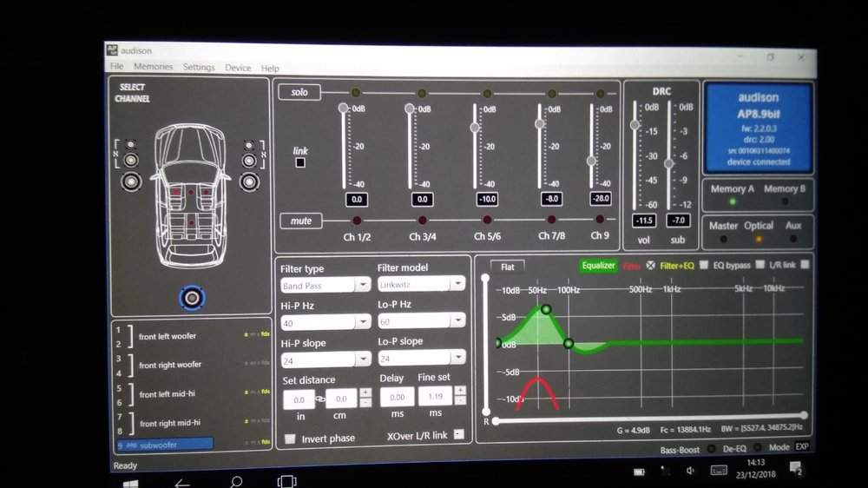Open the touch keyboard tray icon

719,471
